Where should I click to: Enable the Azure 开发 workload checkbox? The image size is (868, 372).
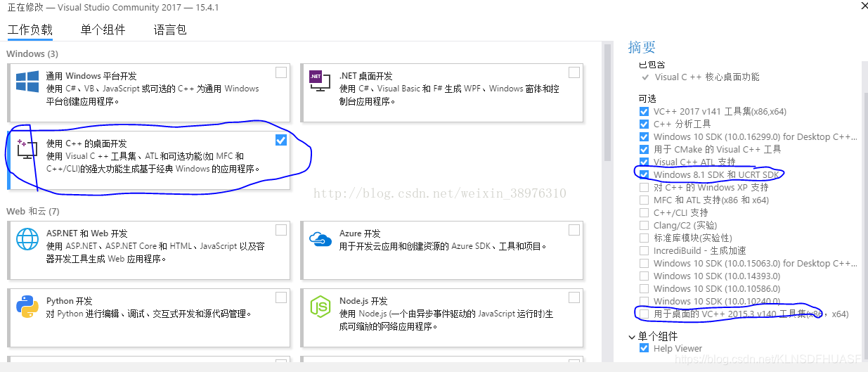coord(574,230)
